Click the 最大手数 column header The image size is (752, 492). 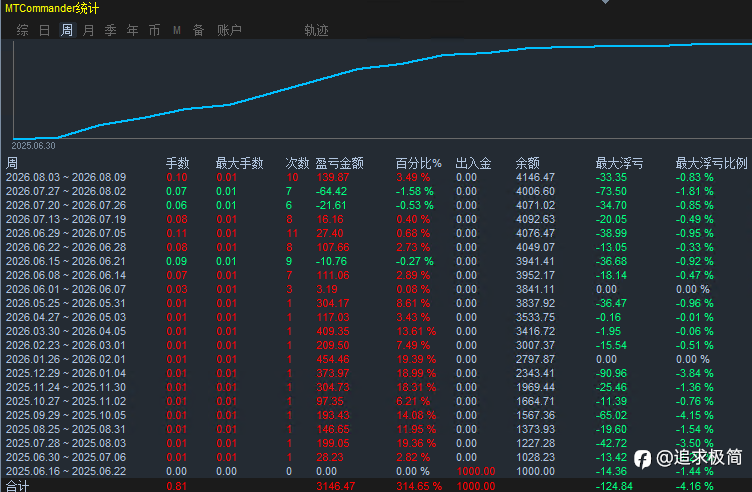(x=239, y=163)
